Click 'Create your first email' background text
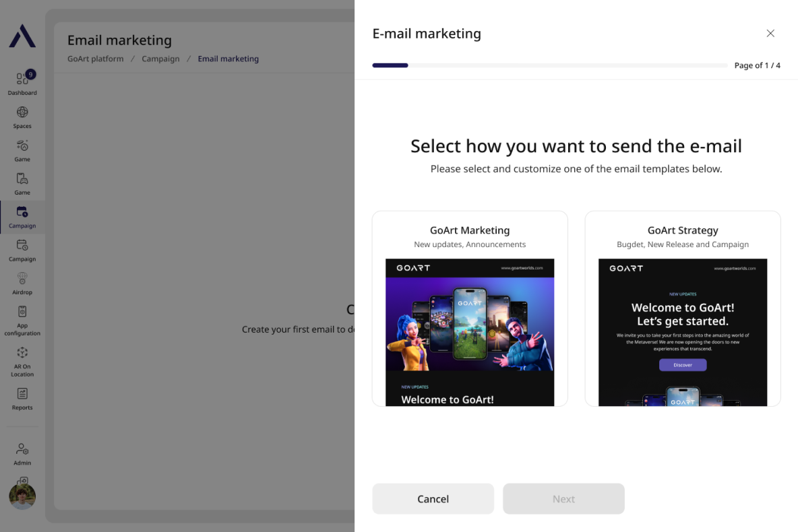The width and height of the screenshot is (798, 532). 298,329
